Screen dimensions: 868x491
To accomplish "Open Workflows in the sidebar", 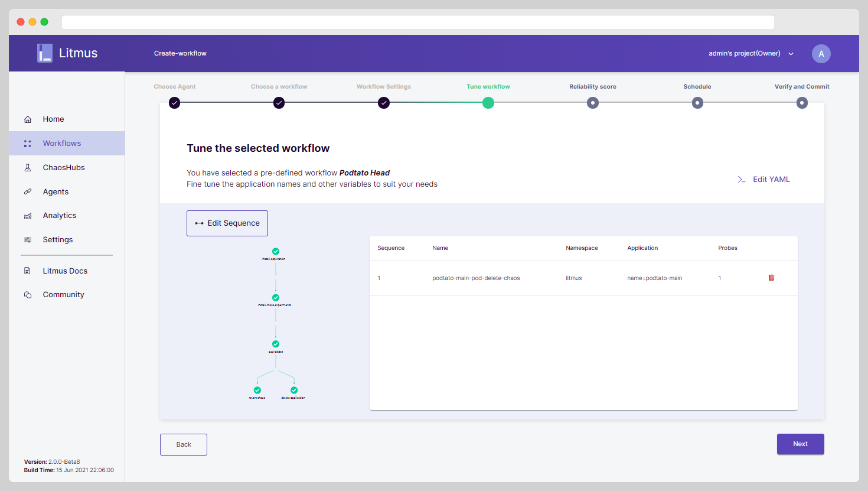I will [x=67, y=144].
